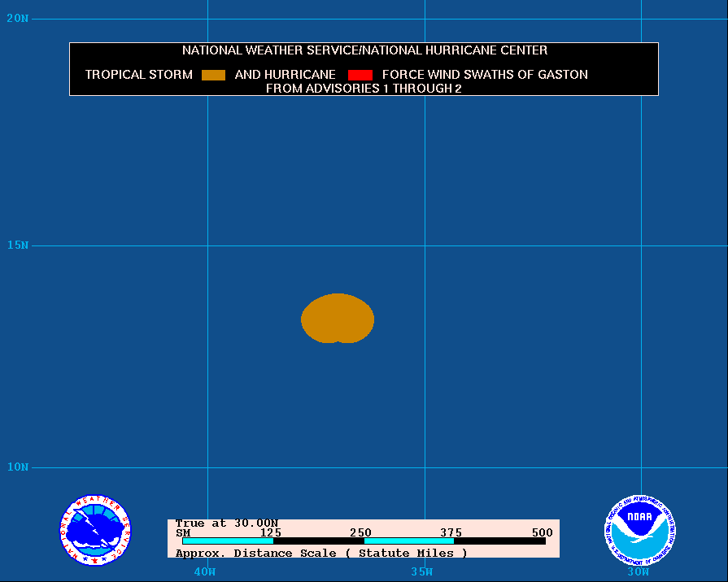
Task: Click the distance scale bar
Action: 364,541
